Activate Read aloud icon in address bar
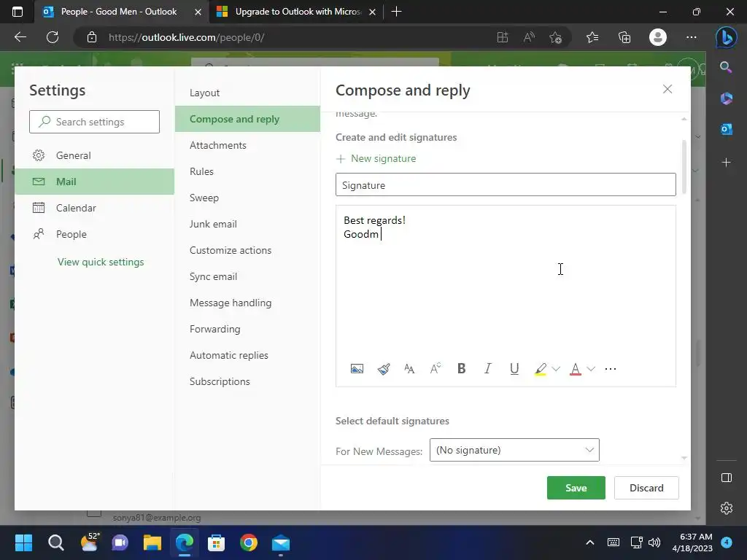This screenshot has width=747, height=560. click(529, 37)
